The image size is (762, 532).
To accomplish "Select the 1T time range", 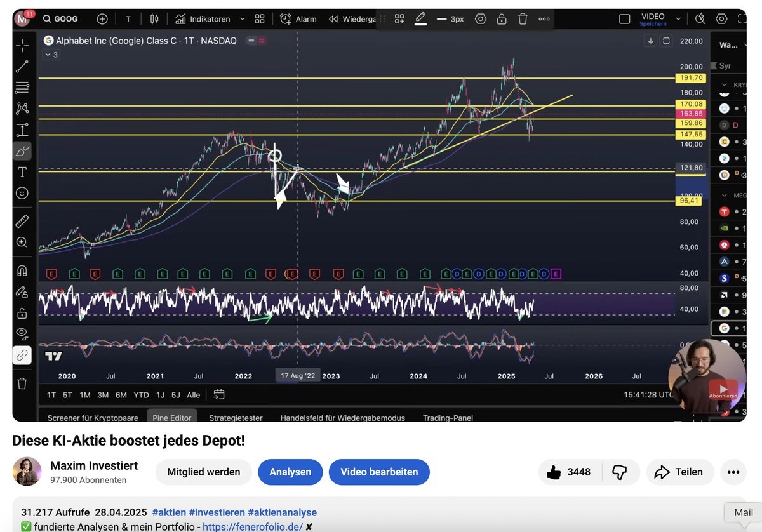I will coord(51,395).
